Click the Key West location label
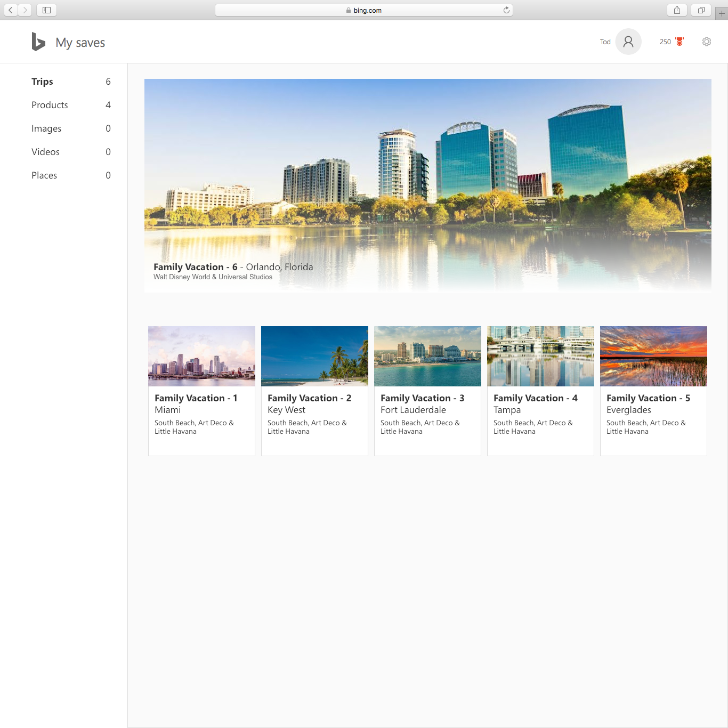The width and height of the screenshot is (728, 728). (x=286, y=410)
